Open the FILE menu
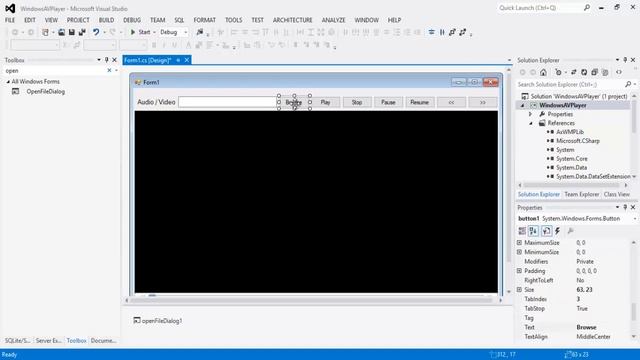The width and height of the screenshot is (640, 360). click(x=10, y=20)
